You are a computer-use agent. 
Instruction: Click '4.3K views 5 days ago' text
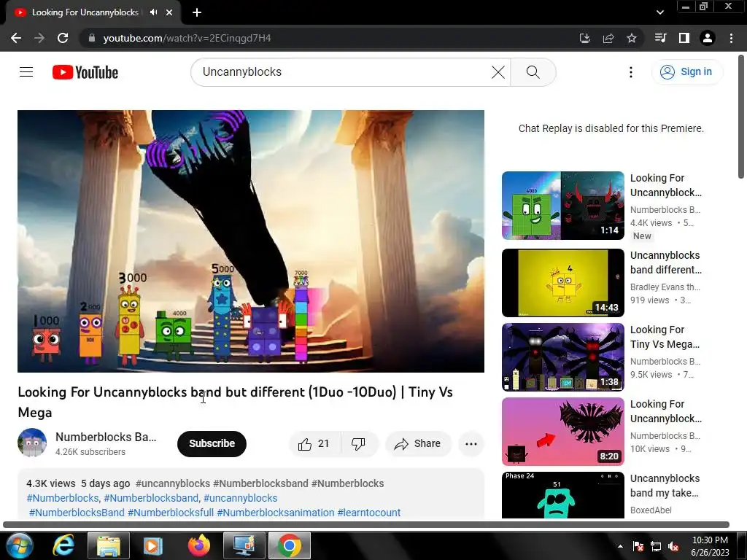pyautogui.click(x=78, y=483)
